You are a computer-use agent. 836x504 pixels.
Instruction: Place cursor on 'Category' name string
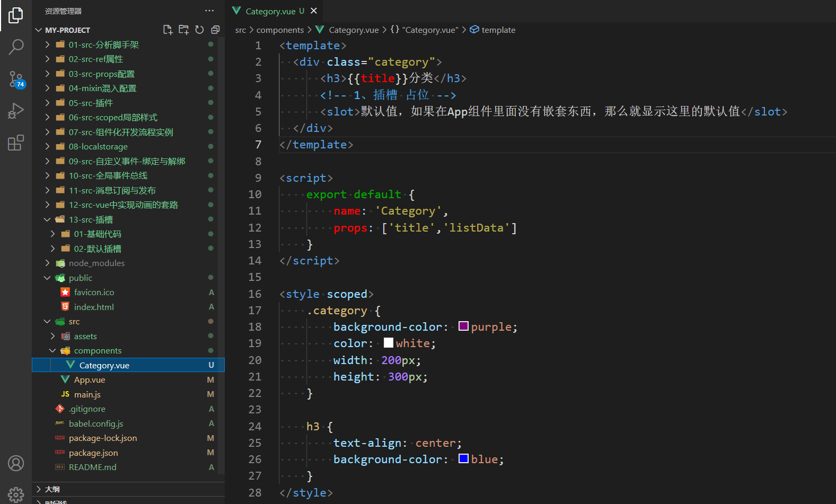[408, 211]
